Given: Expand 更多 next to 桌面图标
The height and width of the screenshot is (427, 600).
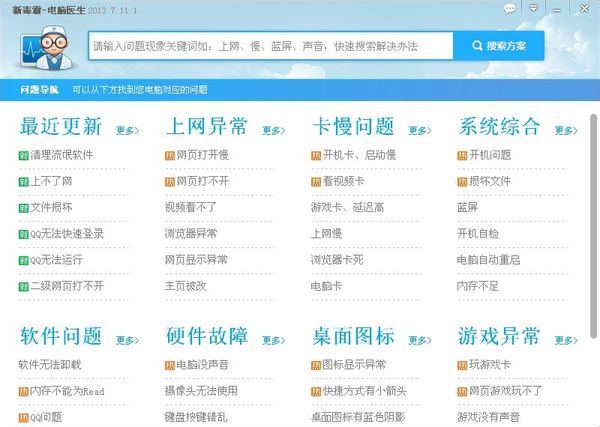Looking at the screenshot, I should (x=420, y=340).
